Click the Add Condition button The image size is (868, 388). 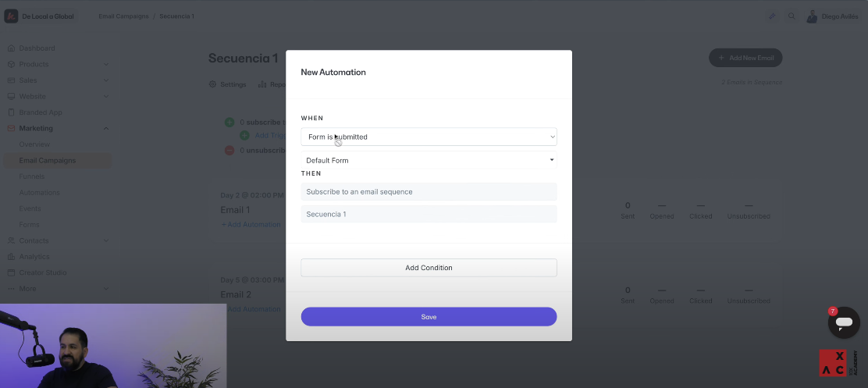(x=429, y=268)
